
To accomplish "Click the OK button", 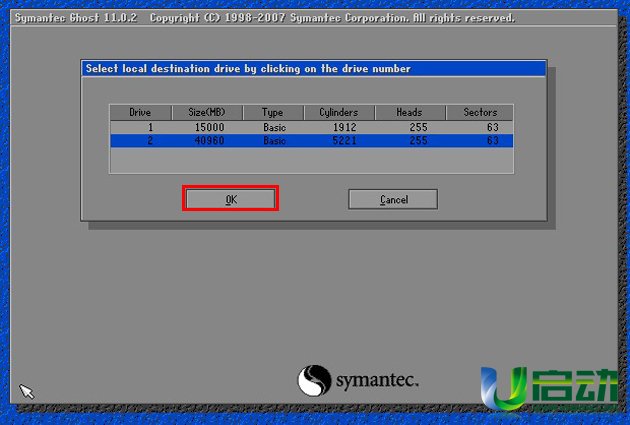I will coord(230,199).
